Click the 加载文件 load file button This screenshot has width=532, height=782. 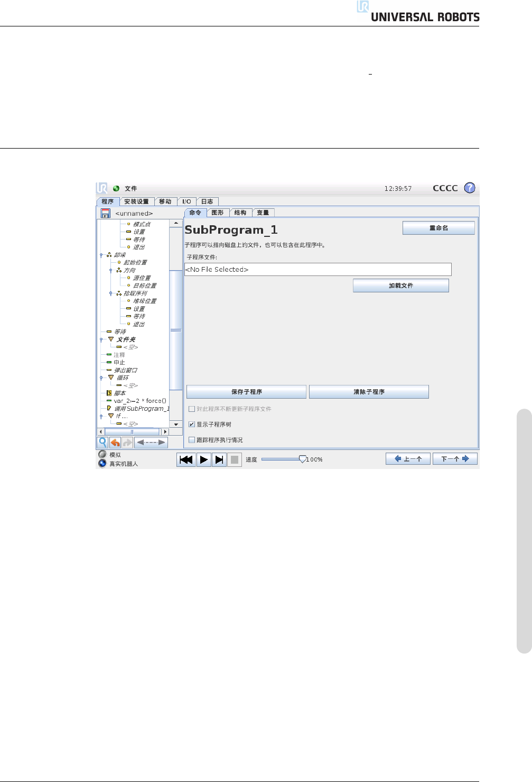pos(401,286)
